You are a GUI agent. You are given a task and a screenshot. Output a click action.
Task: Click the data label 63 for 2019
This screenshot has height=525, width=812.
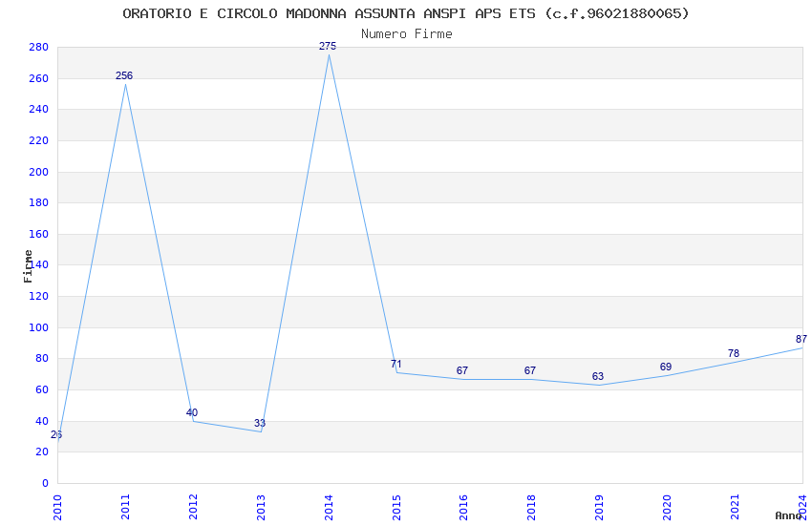coord(598,376)
